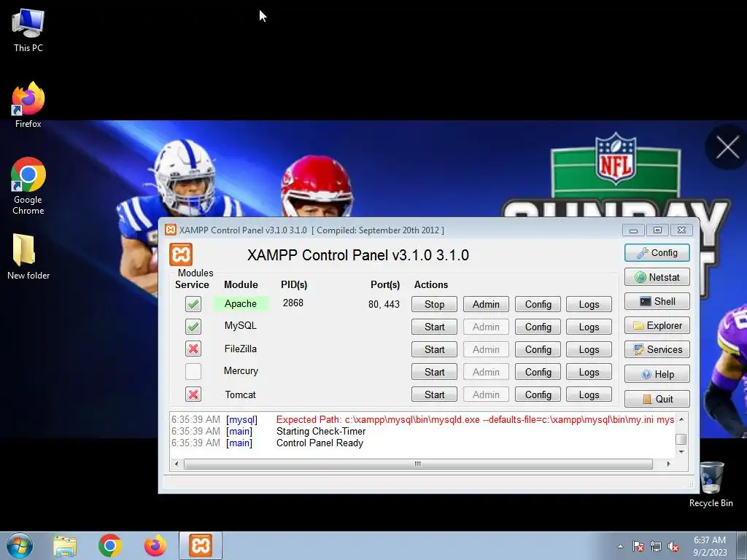The height and width of the screenshot is (560, 747).
Task: Open Netstat from the side panel
Action: (657, 277)
